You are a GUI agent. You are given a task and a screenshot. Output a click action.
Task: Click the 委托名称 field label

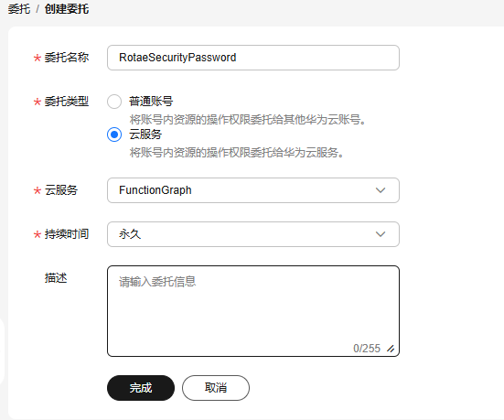click(x=67, y=58)
